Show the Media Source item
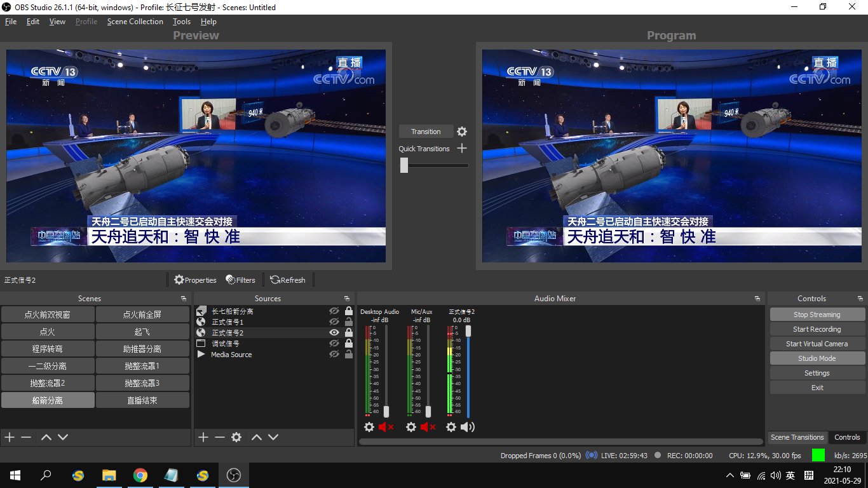Image resolution: width=868 pixels, height=488 pixels. (x=334, y=355)
